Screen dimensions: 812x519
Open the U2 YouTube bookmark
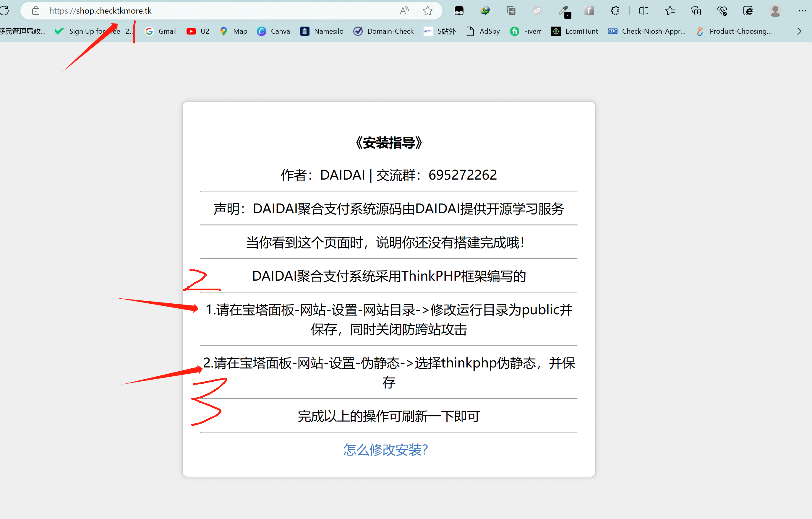198,31
